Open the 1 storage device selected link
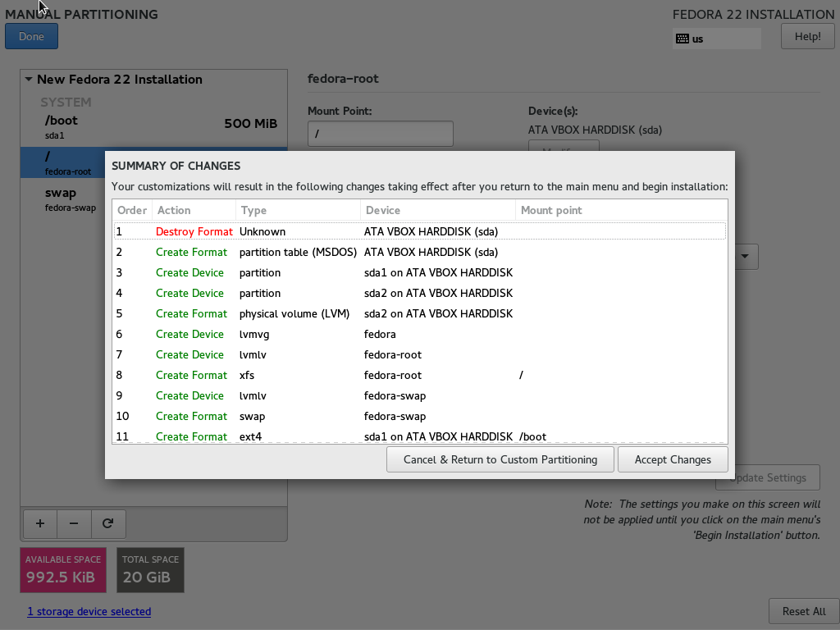Viewport: 840px width, 630px height. (89, 611)
